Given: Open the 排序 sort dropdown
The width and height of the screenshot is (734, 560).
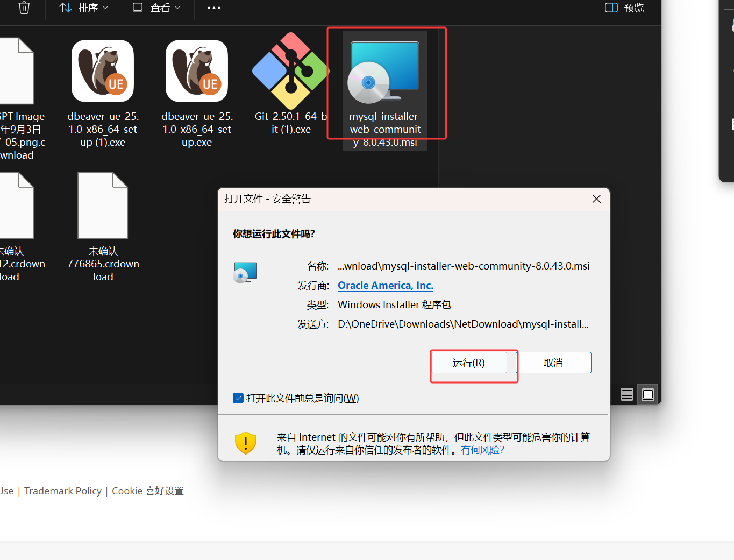Looking at the screenshot, I should [x=83, y=8].
